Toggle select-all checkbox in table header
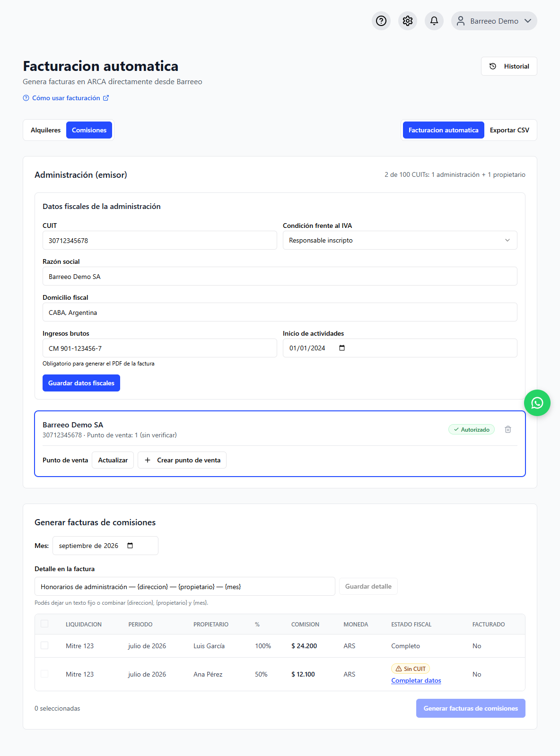This screenshot has width=560, height=756. [x=44, y=624]
